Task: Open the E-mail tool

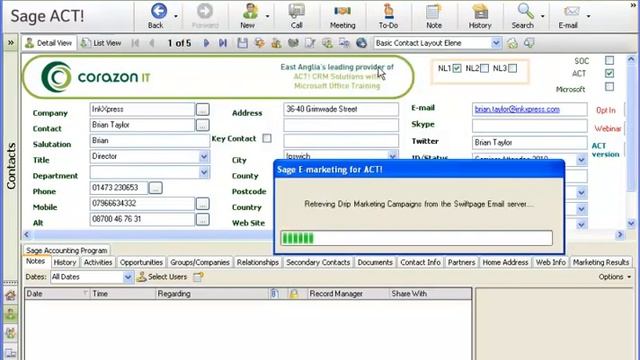Action: (x=568, y=16)
